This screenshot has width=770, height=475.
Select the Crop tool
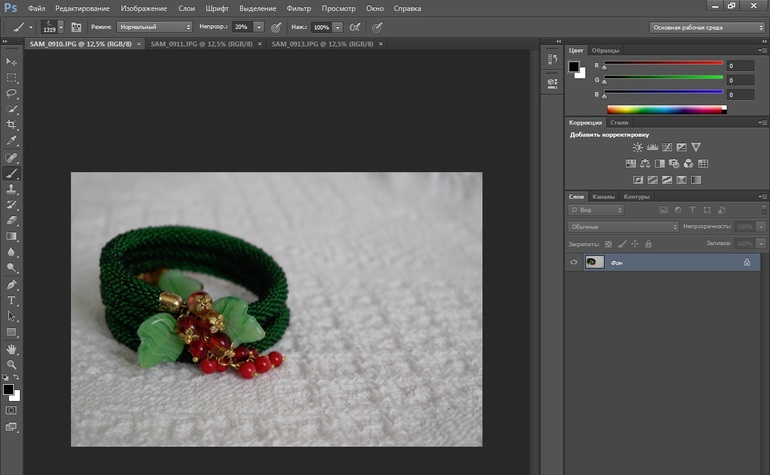(x=12, y=125)
